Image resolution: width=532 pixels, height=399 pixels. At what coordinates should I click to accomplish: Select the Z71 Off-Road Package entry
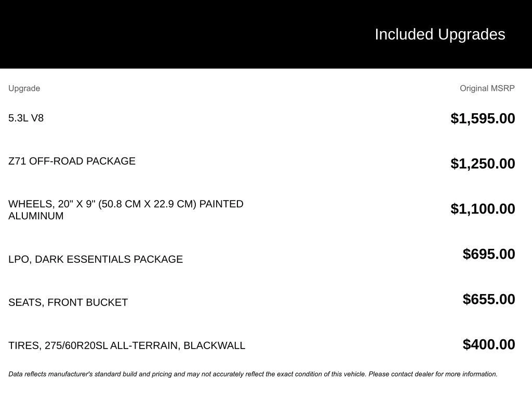pos(72,161)
